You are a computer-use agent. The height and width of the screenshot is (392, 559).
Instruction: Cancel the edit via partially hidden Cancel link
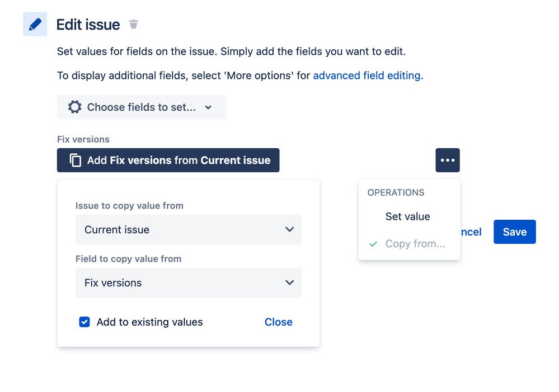pos(471,232)
